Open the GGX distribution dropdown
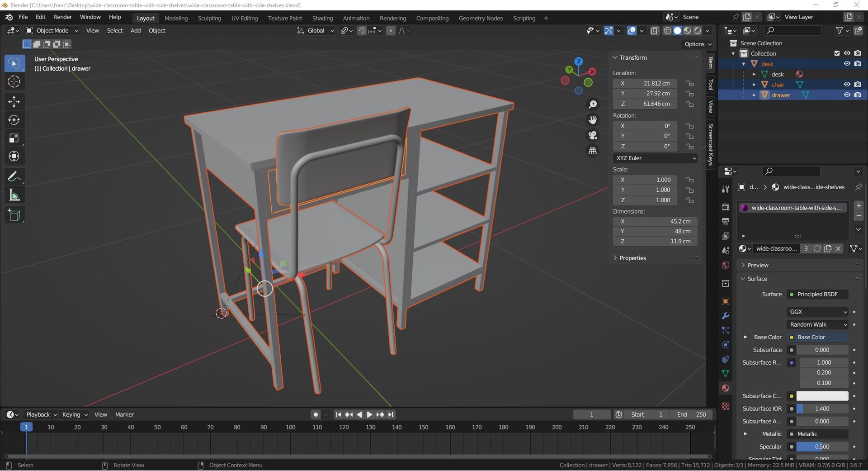 pos(817,312)
